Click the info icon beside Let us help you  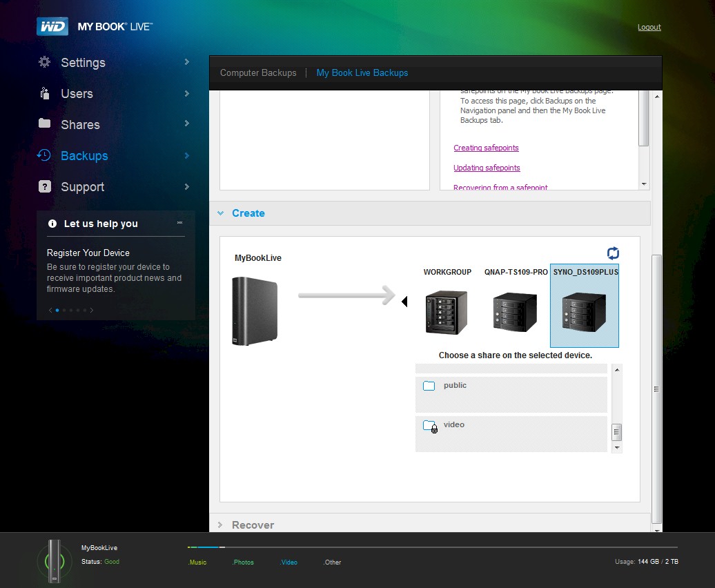(52, 224)
